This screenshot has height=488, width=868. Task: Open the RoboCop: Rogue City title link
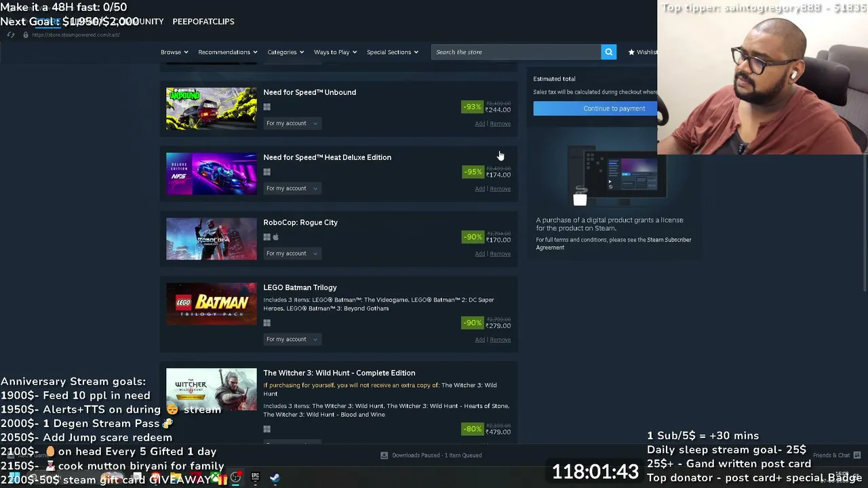(300, 222)
